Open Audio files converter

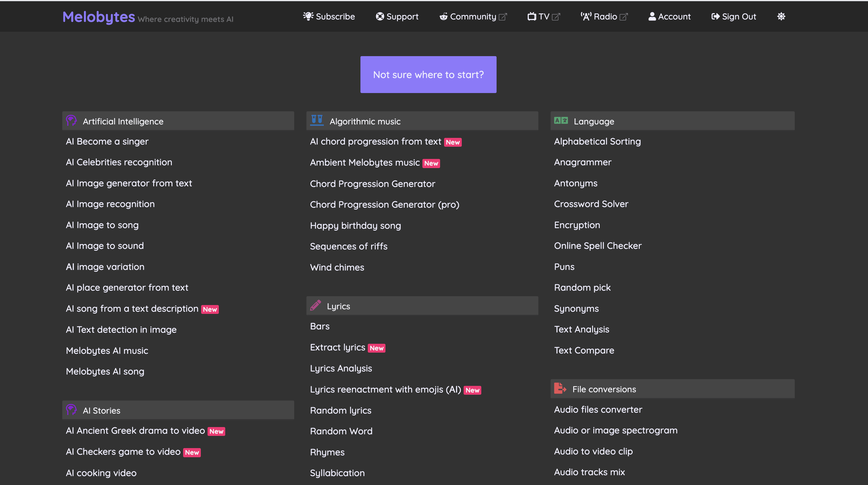[598, 410]
